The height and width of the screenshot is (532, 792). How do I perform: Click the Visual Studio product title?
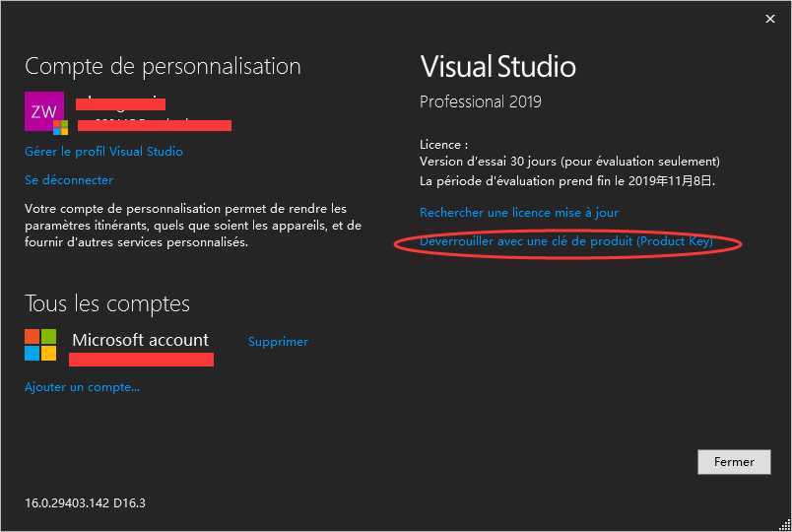pos(498,67)
